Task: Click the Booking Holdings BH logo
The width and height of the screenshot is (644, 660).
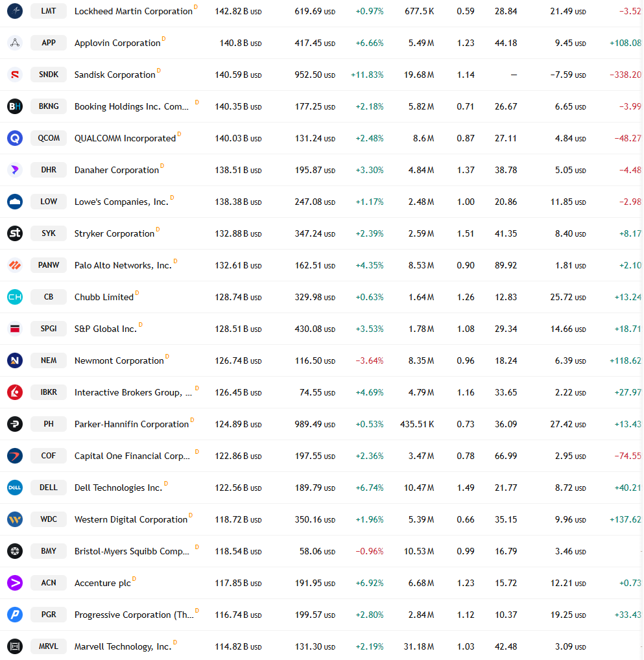Action: pyautogui.click(x=15, y=106)
